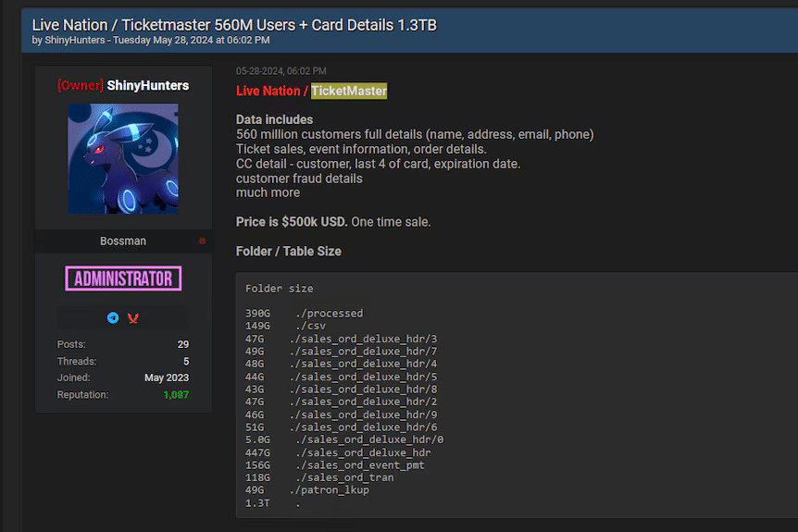Click the highlighted TicketMaster text
Screen dimensions: 798x532
coord(349,91)
